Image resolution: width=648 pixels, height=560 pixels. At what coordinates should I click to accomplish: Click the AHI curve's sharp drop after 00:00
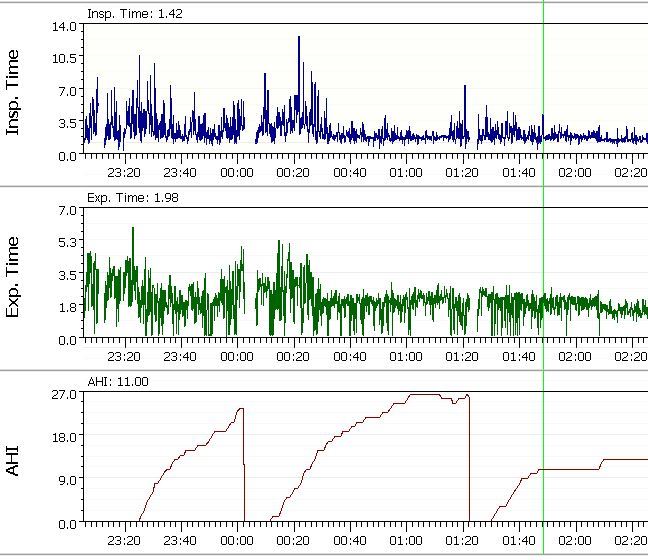(244, 470)
